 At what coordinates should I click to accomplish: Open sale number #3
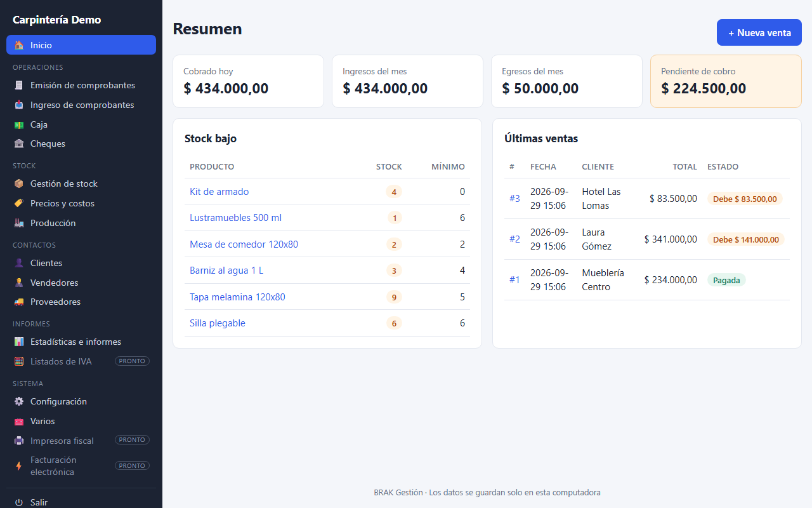(514, 199)
